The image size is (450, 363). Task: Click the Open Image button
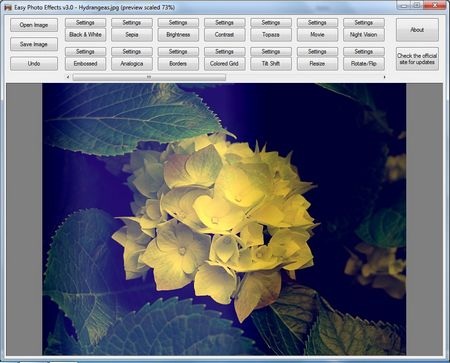pos(34,25)
